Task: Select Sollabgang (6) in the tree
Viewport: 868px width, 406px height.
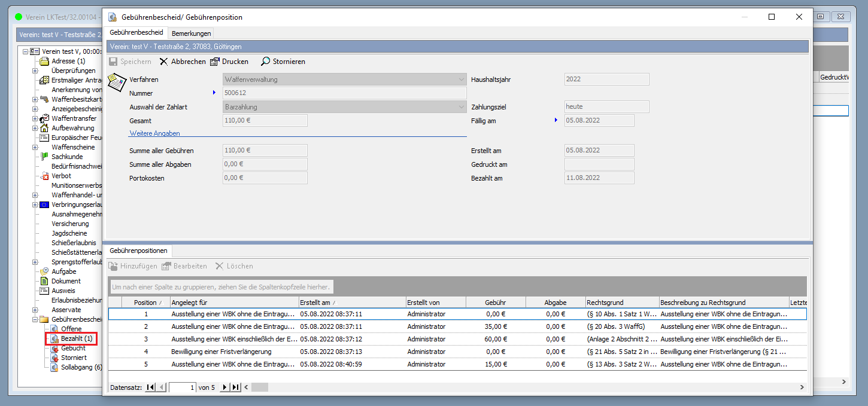Action: click(x=81, y=367)
